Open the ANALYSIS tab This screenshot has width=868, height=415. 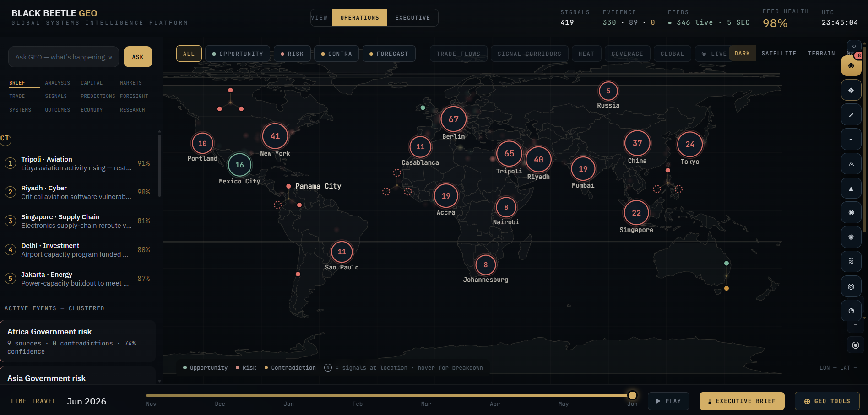point(58,83)
